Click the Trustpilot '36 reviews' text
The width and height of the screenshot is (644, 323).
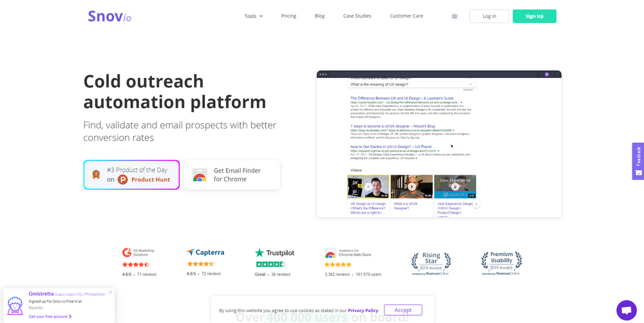click(281, 274)
